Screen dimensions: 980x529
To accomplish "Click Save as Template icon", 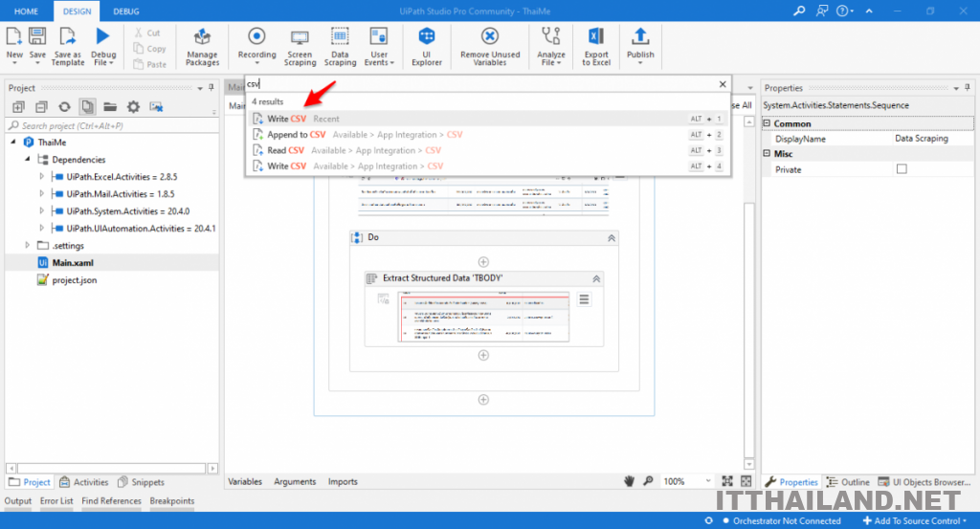I will pyautogui.click(x=68, y=37).
